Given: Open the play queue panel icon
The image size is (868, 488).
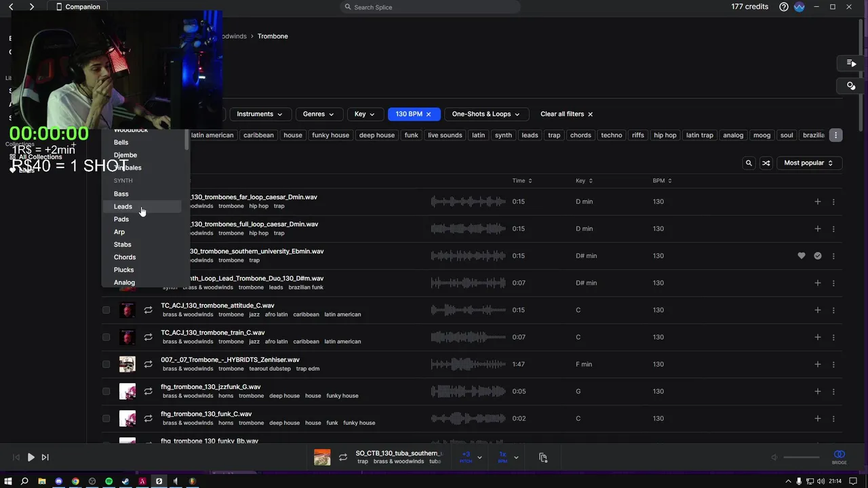Looking at the screenshot, I should click(851, 63).
